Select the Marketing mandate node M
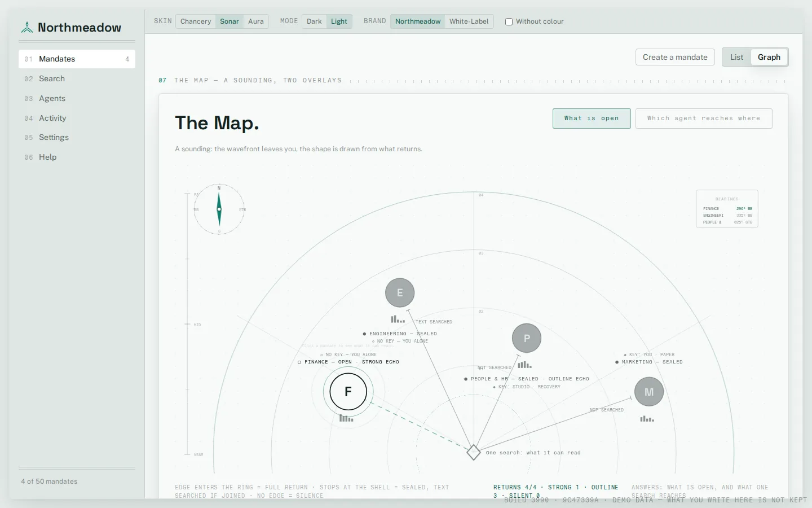This screenshot has height=508, width=812. [649, 392]
